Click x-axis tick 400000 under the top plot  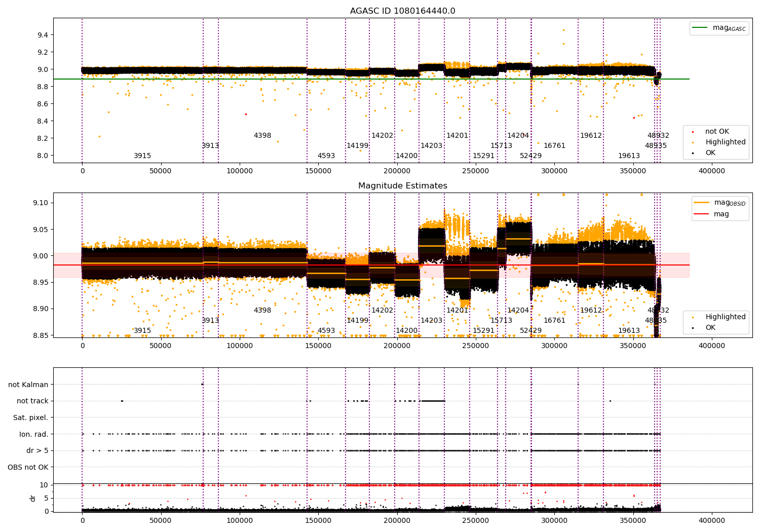pyautogui.click(x=712, y=171)
